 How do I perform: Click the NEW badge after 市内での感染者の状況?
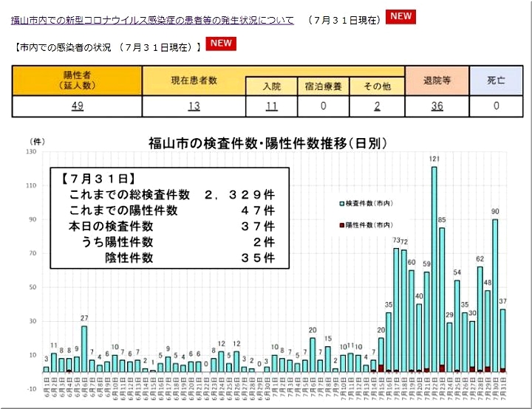221,44
